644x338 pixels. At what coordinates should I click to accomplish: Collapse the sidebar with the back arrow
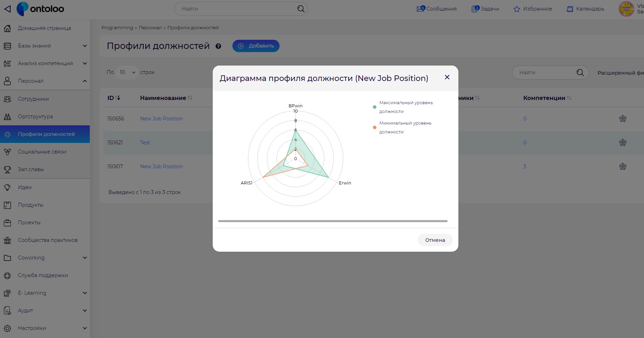[7, 9]
